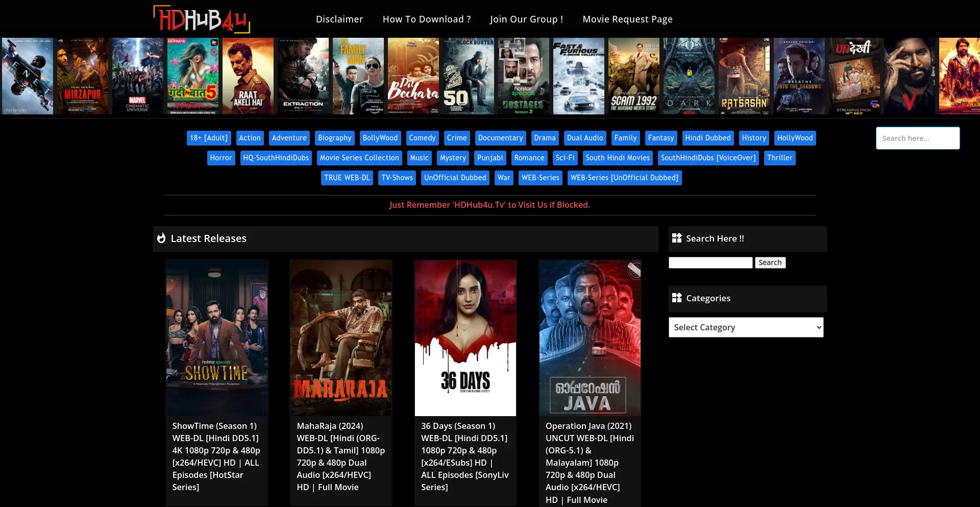Open the History tag

coord(754,138)
